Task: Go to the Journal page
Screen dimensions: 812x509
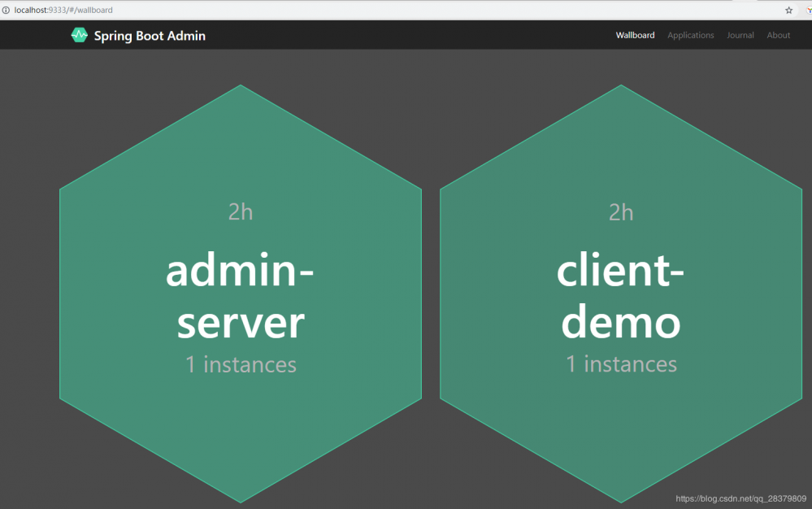Action: coord(740,35)
